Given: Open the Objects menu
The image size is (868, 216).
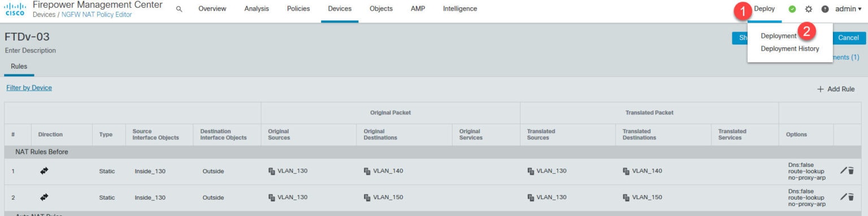Looking at the screenshot, I should click(x=381, y=9).
